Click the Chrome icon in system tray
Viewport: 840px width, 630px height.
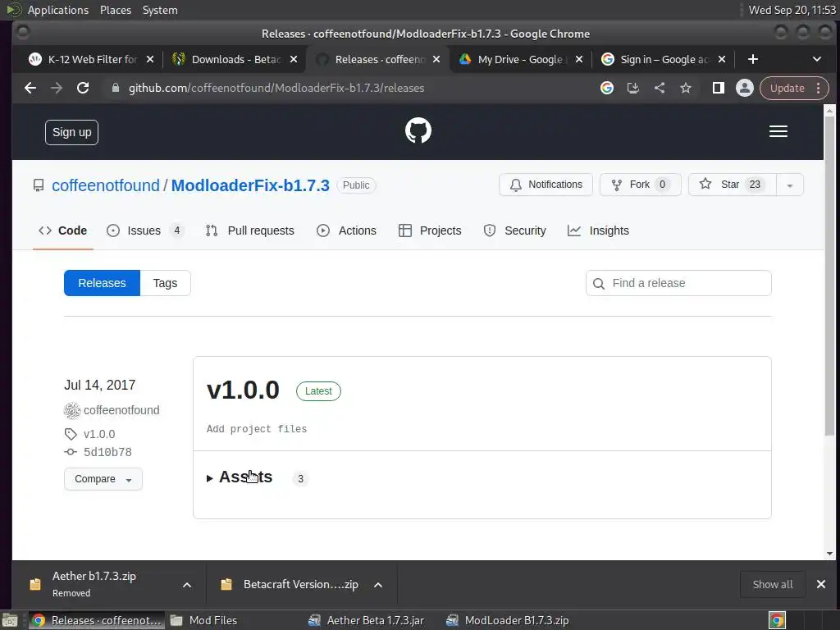[777, 620]
